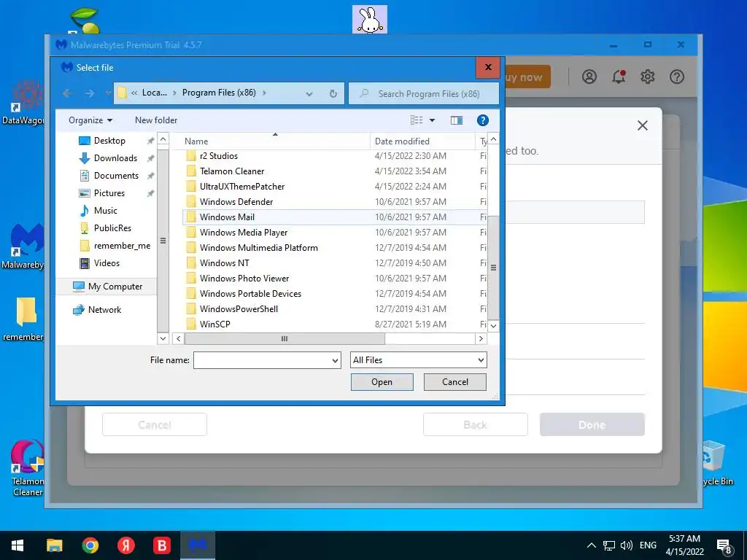
Task: Select Downloads in navigation pane
Action: [x=115, y=158]
